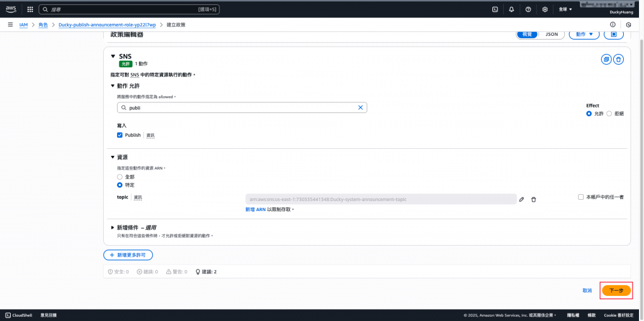The image size is (644, 321).
Task: Remove the topic ARN with trash icon
Action: pyautogui.click(x=533, y=200)
